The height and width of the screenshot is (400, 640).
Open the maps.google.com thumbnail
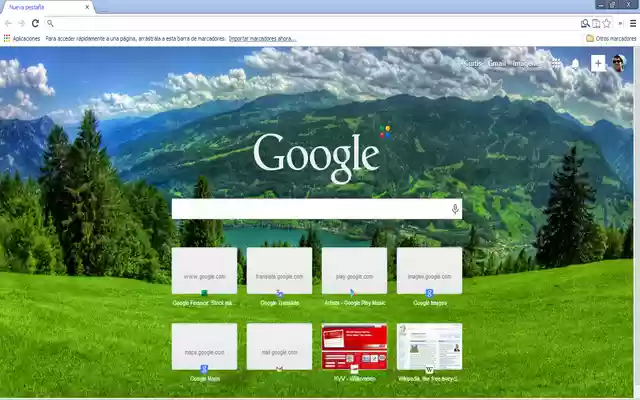point(204,347)
